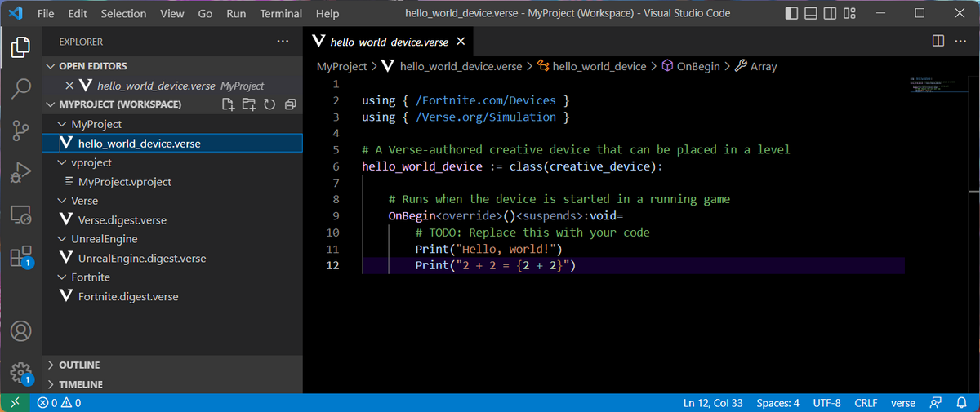The height and width of the screenshot is (412, 980).
Task: Change line endings via CRLF
Action: coord(866,403)
